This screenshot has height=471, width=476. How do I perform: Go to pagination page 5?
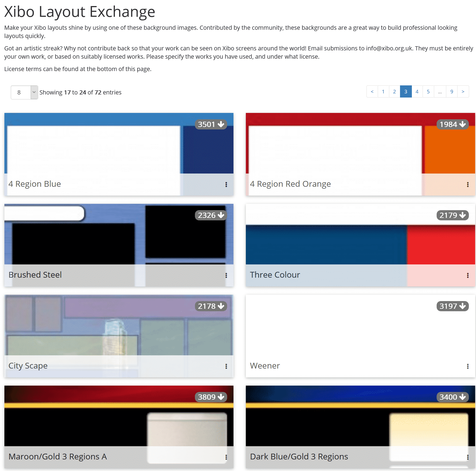[x=428, y=91]
